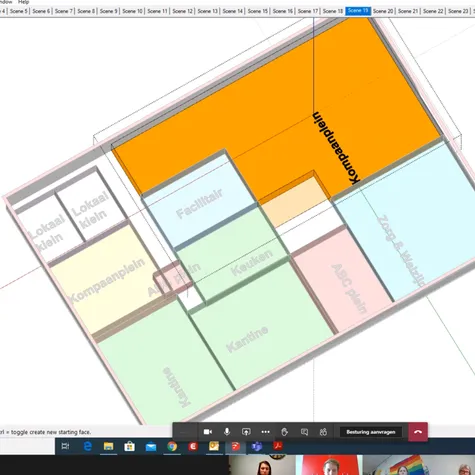Show the meeting chat conversation
This screenshot has height=475, width=475.
pyautogui.click(x=304, y=432)
